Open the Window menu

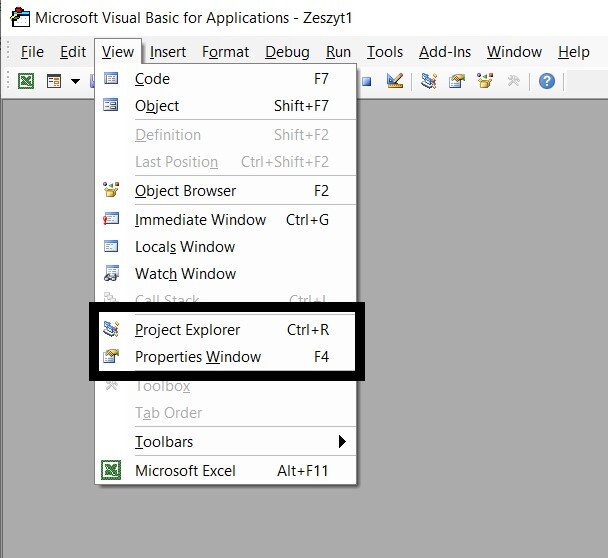514,52
